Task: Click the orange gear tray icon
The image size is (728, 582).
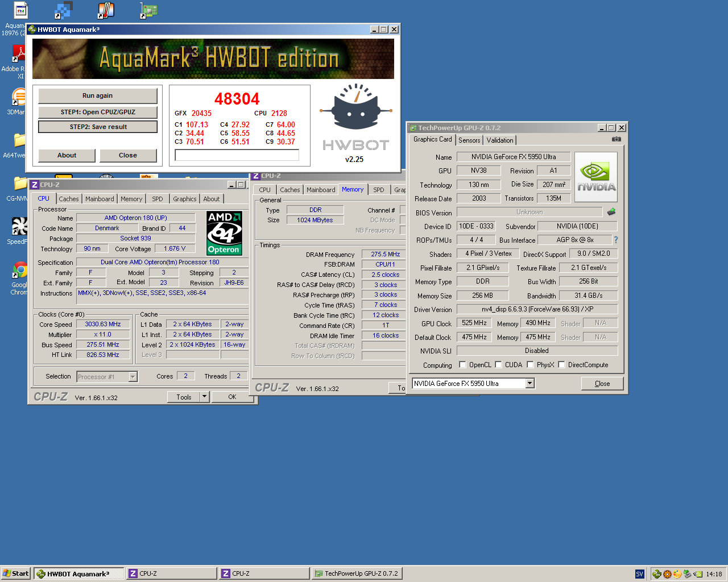Action: [x=667, y=574]
